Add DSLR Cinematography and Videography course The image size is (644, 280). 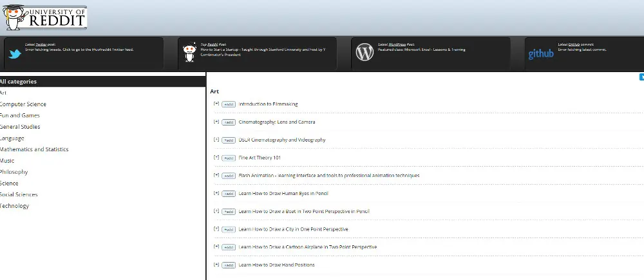[x=229, y=140]
